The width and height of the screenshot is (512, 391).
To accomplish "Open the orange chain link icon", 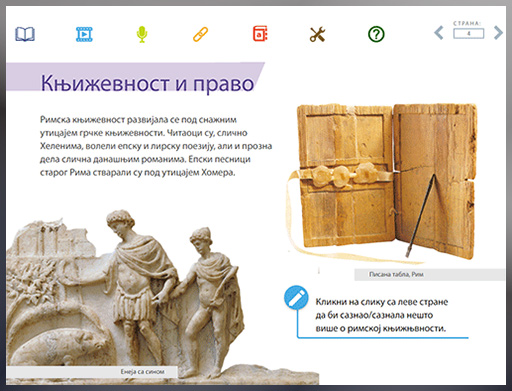I will pyautogui.click(x=200, y=34).
